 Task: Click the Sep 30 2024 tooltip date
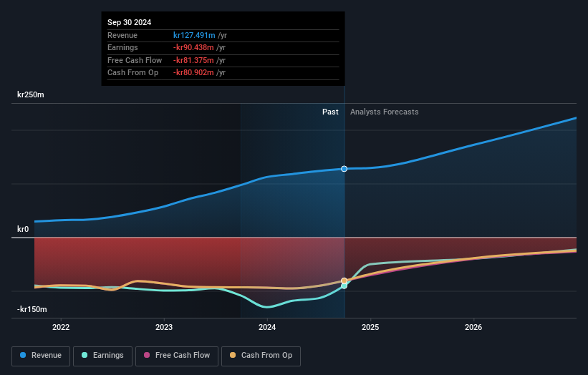130,22
